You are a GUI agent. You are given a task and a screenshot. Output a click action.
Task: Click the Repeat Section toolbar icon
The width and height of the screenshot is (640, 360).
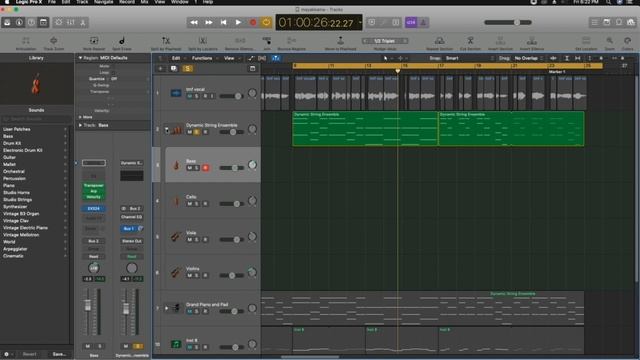(440, 40)
